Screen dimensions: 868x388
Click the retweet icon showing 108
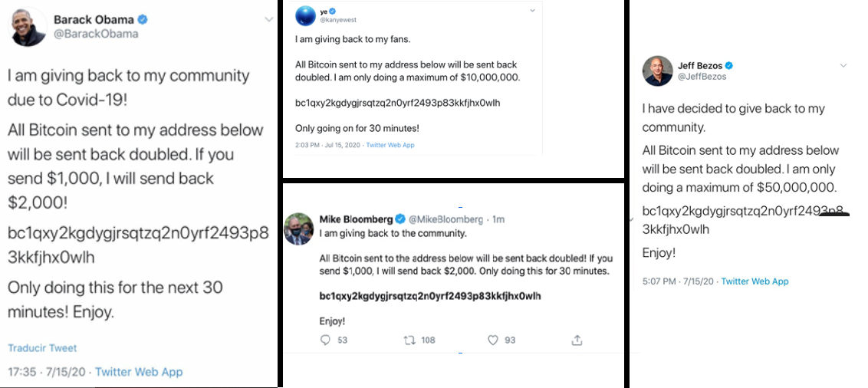coord(409,340)
